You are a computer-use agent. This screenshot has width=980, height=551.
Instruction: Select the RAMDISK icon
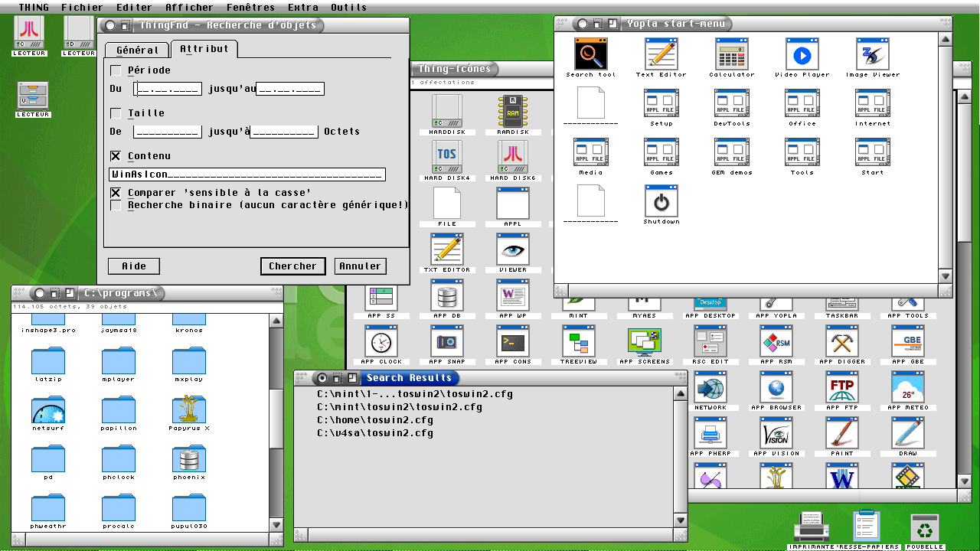pyautogui.click(x=513, y=111)
